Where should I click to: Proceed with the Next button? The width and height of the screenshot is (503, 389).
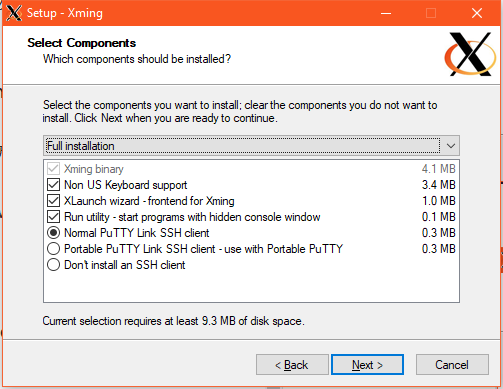(x=367, y=365)
